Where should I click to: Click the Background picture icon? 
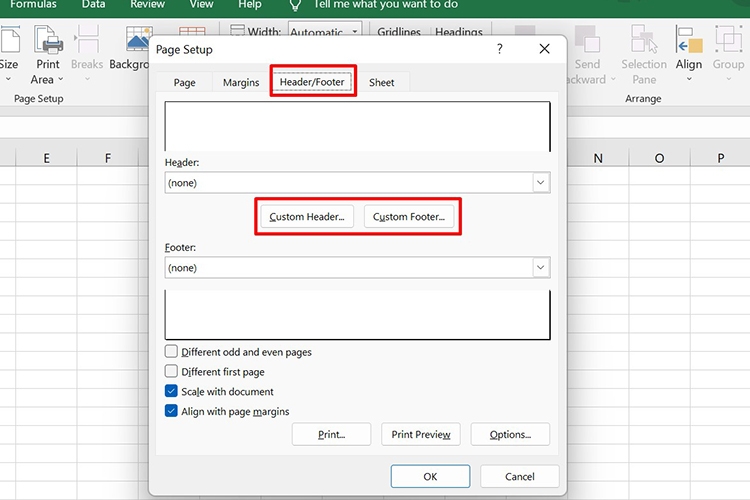coord(138,39)
